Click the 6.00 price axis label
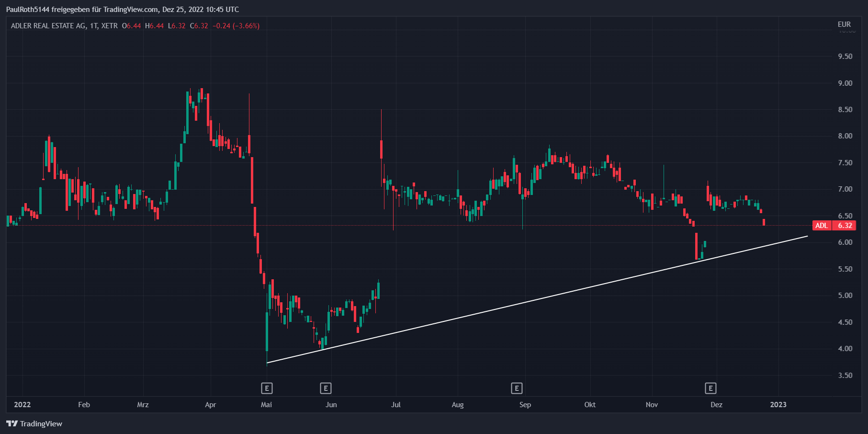 coord(845,242)
